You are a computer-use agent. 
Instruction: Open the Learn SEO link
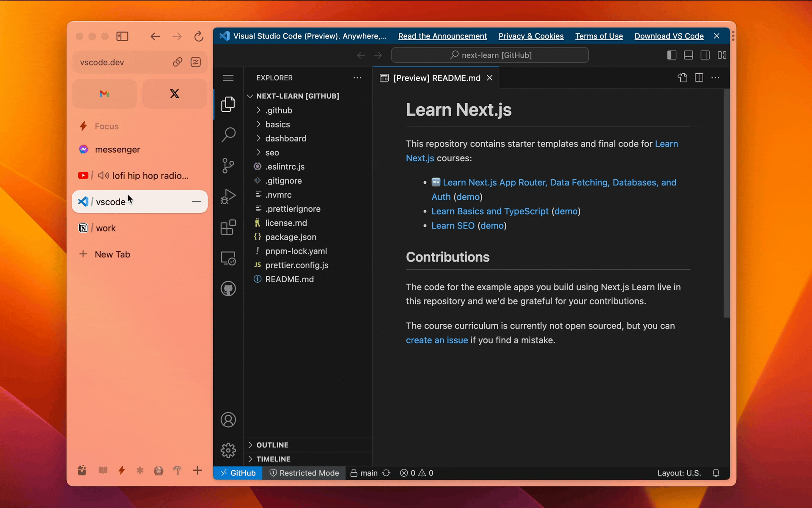(453, 226)
